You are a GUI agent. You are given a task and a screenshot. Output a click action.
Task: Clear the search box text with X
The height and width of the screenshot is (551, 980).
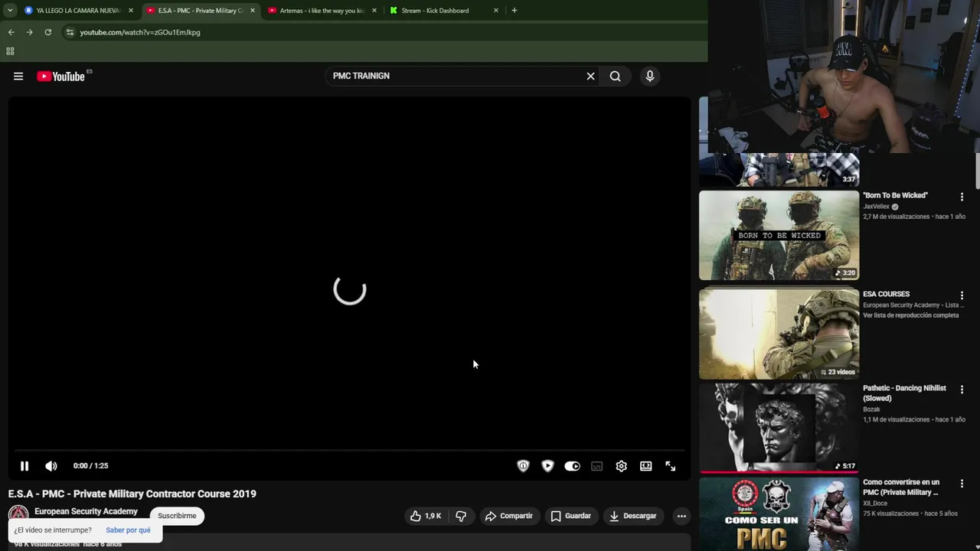coord(590,76)
